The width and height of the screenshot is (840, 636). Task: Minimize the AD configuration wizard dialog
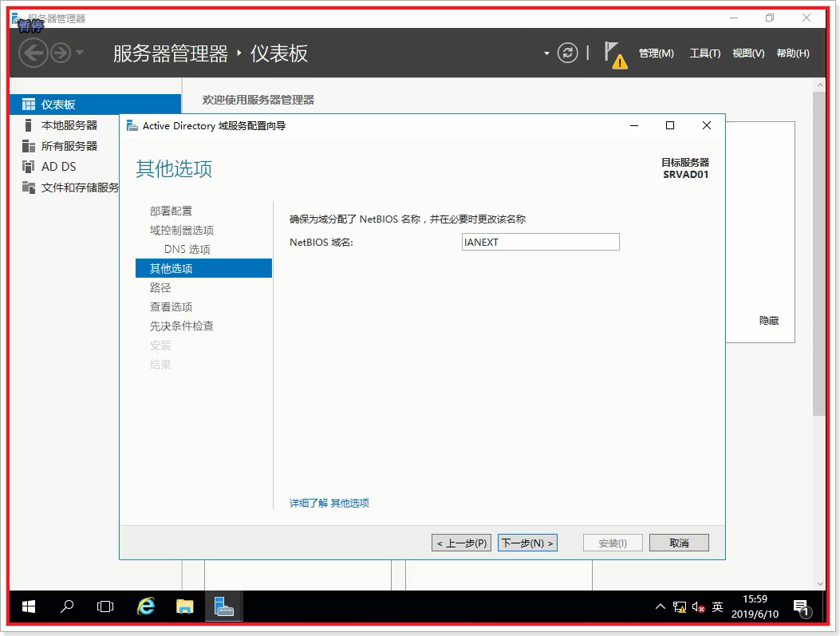point(634,125)
